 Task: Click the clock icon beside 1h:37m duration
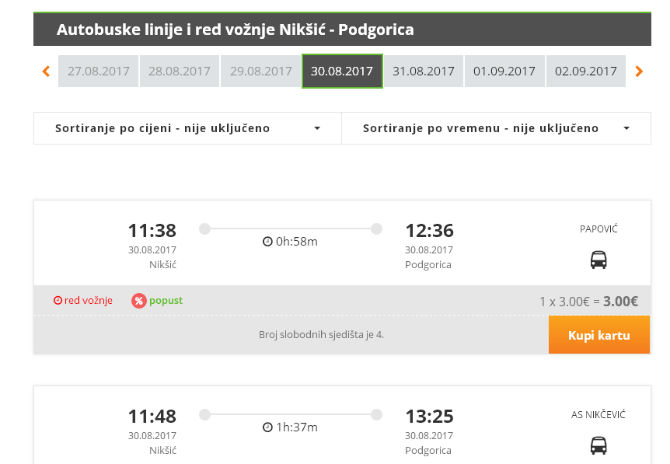(x=267, y=427)
